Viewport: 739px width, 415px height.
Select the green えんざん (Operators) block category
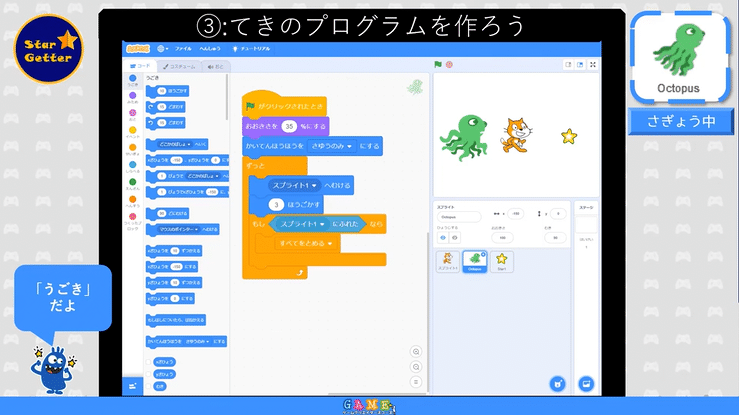coord(133,184)
